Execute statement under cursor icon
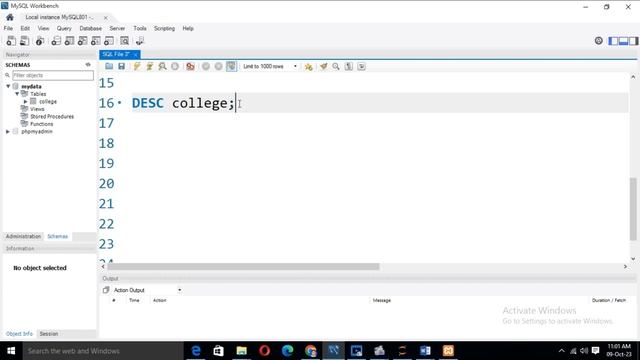 pyautogui.click(x=149, y=66)
